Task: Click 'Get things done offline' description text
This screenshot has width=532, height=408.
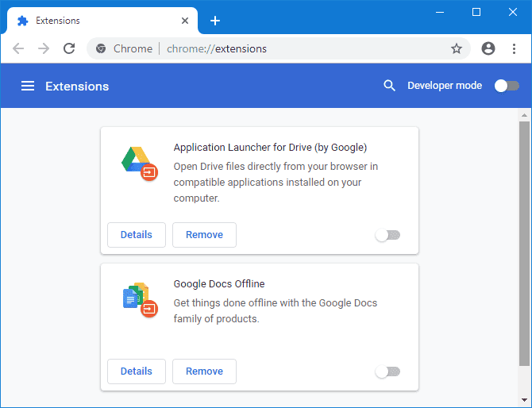Action: point(276,310)
